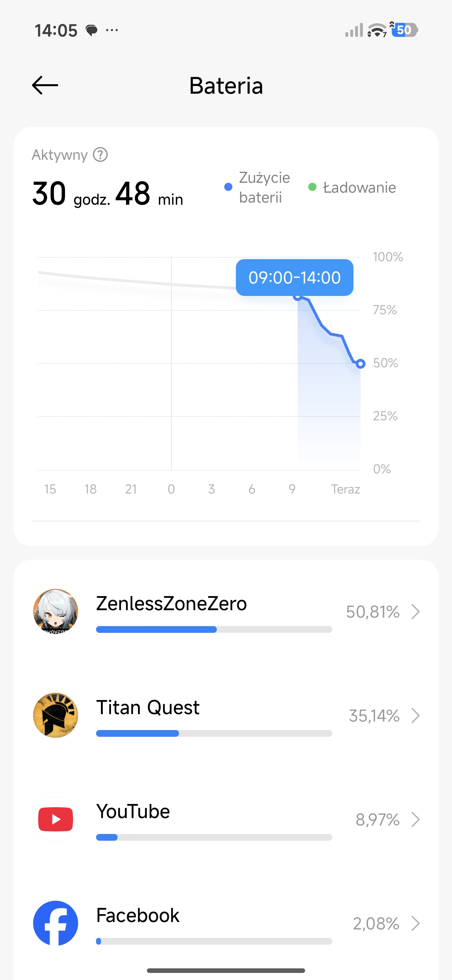
Task: Tap the Wi-Fi status icon
Action: [377, 30]
